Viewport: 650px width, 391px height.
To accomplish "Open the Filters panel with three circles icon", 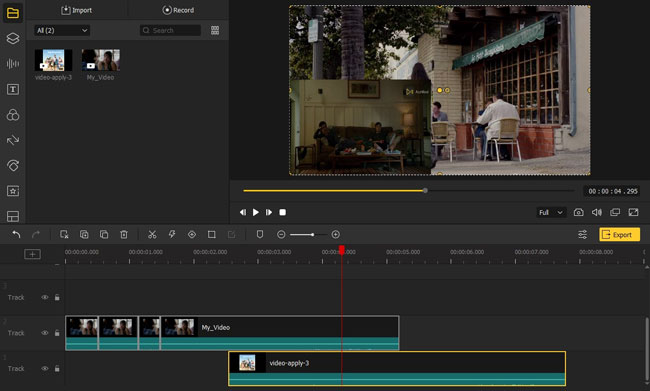I will point(13,115).
